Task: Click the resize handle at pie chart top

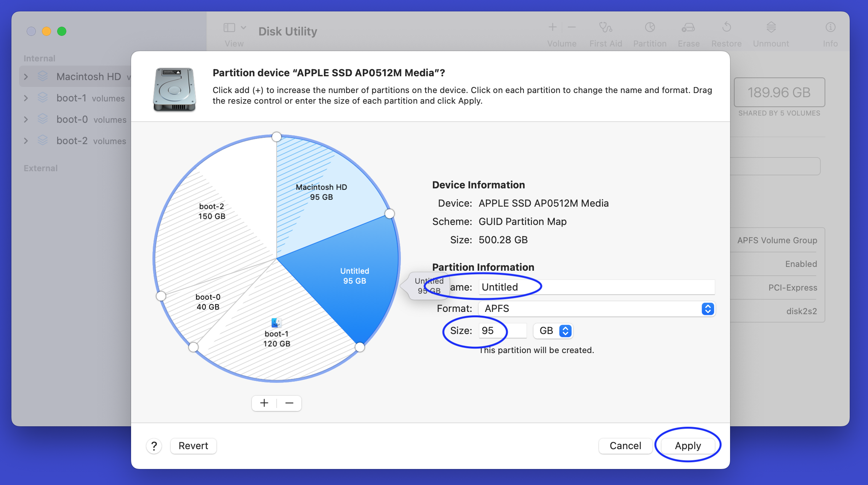Action: click(x=277, y=137)
